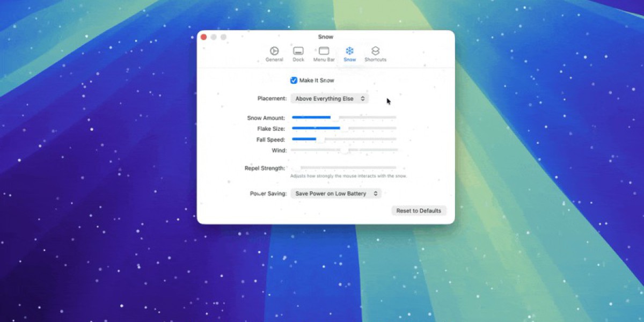Click the Fall Speed slider
644x322 pixels.
tap(343, 140)
